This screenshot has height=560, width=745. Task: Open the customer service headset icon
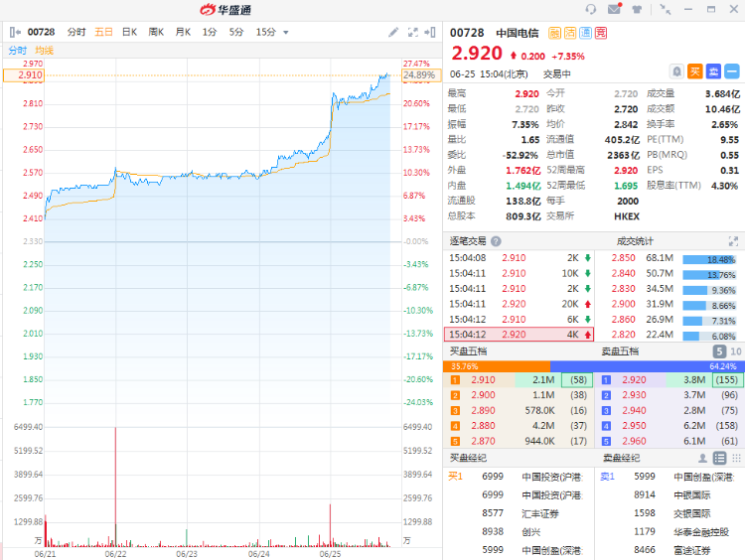tap(591, 9)
